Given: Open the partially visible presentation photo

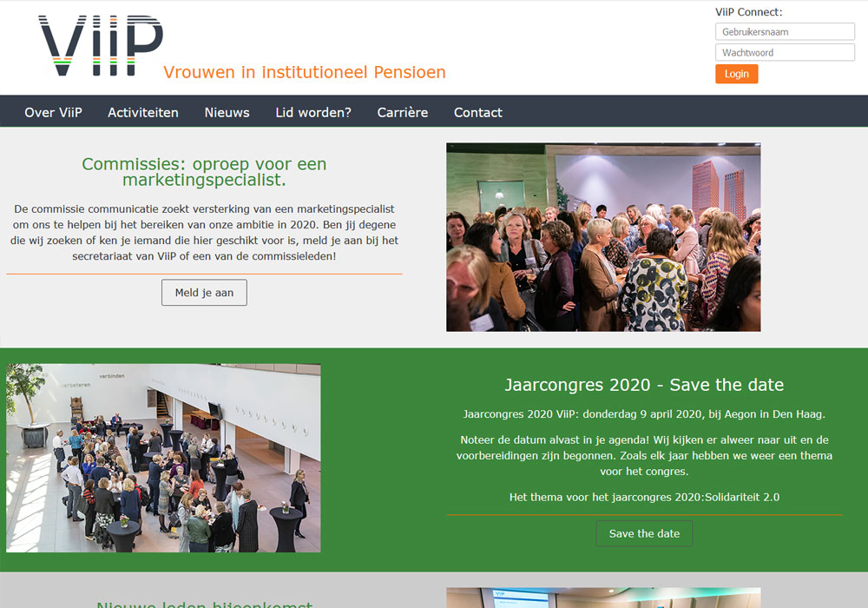Looking at the screenshot, I should (x=603, y=598).
